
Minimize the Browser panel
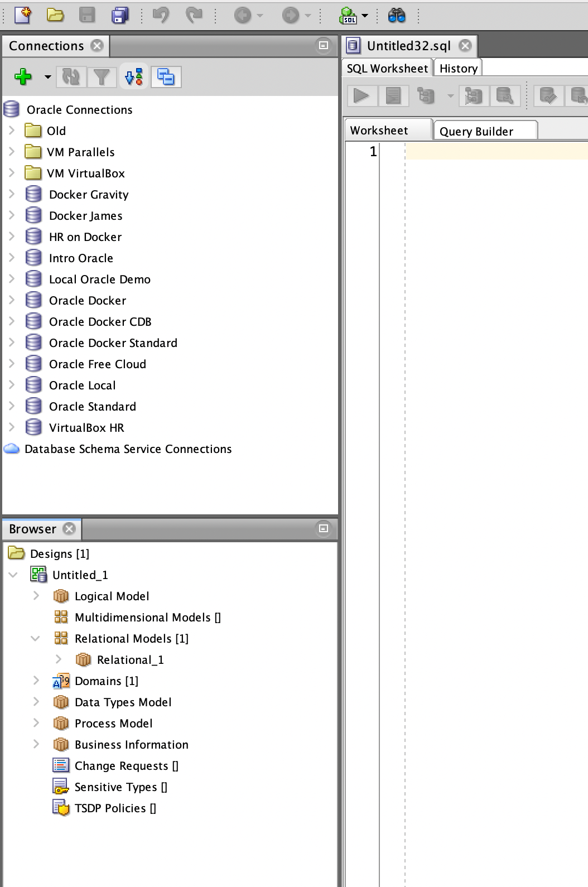(324, 528)
